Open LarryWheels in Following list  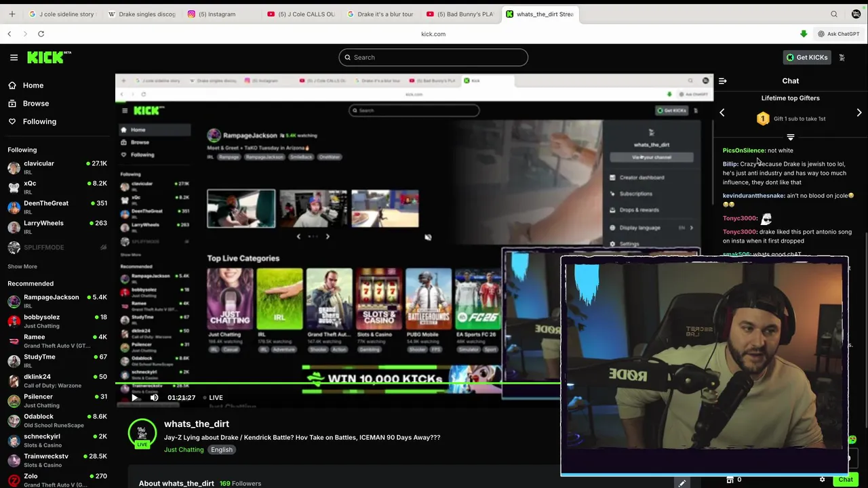point(57,227)
